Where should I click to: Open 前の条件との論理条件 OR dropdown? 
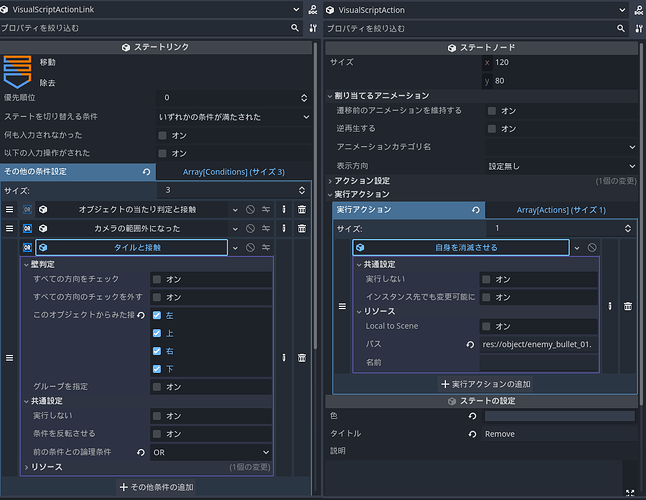pos(211,452)
